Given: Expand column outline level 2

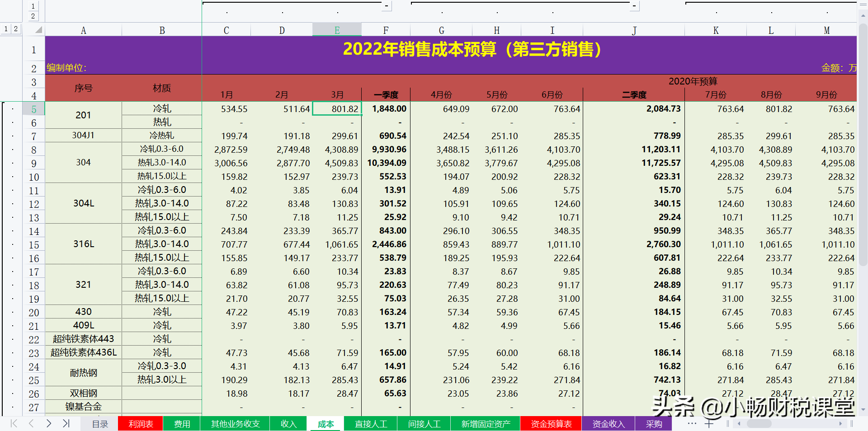Looking at the screenshot, I should [x=33, y=16].
